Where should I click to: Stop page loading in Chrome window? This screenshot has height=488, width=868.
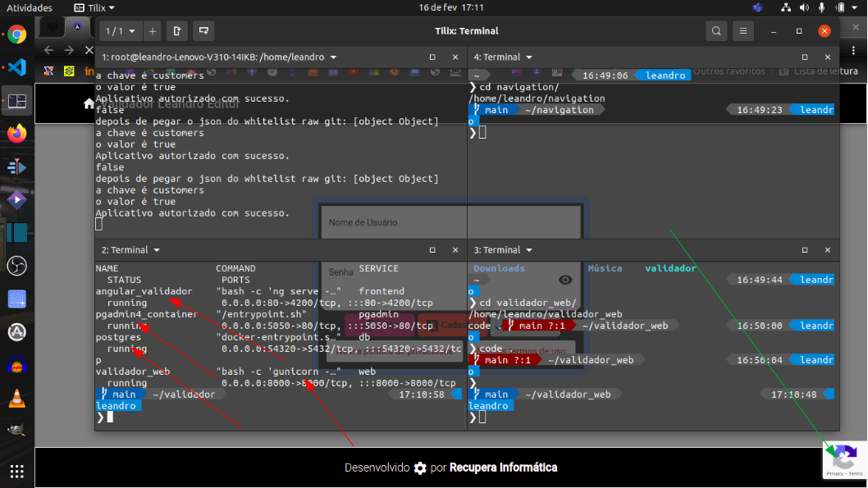(89, 50)
